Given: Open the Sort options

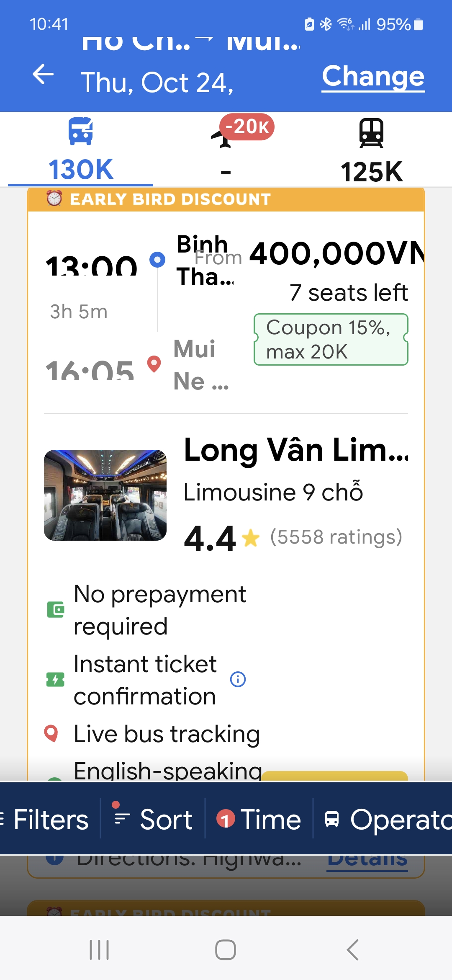Looking at the screenshot, I should 153,820.
